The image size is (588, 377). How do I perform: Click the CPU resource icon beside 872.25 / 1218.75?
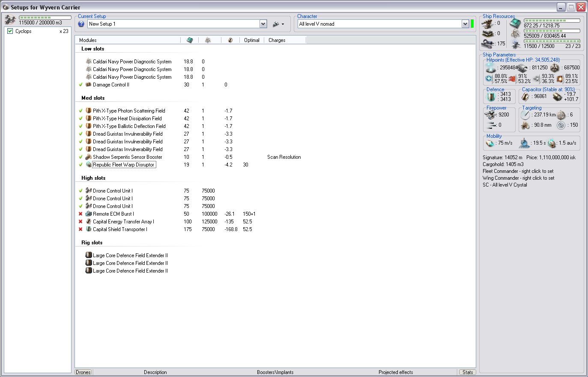pyautogui.click(x=515, y=23)
